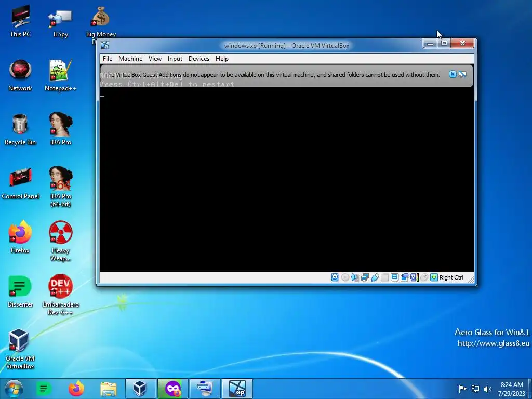Open File Explorer from the taskbar
The image size is (532, 399).
point(109,389)
